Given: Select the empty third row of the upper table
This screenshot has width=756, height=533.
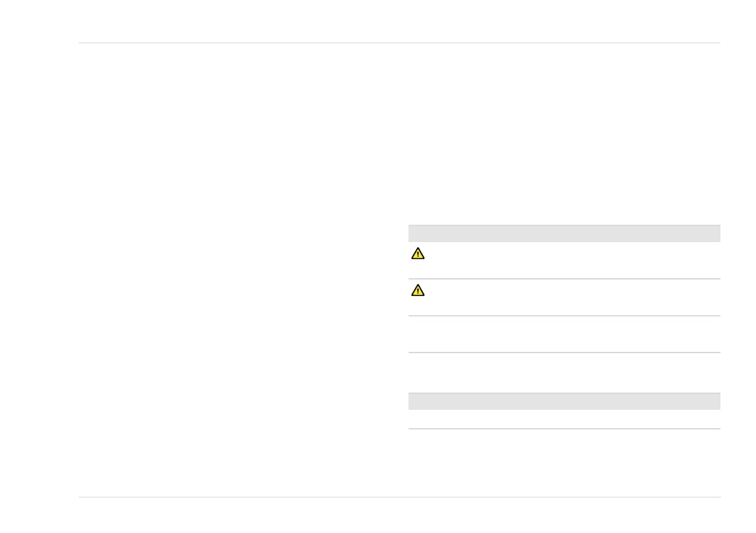Looking at the screenshot, I should 564,334.
